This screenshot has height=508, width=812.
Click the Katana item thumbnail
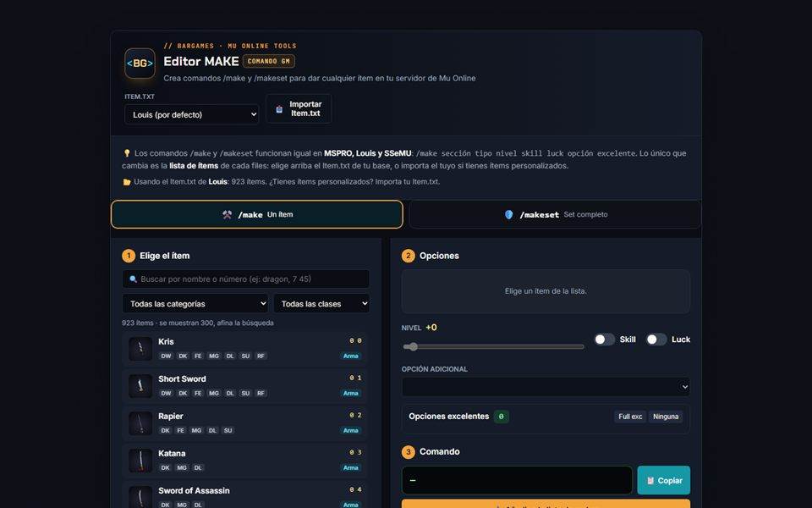pos(140,461)
